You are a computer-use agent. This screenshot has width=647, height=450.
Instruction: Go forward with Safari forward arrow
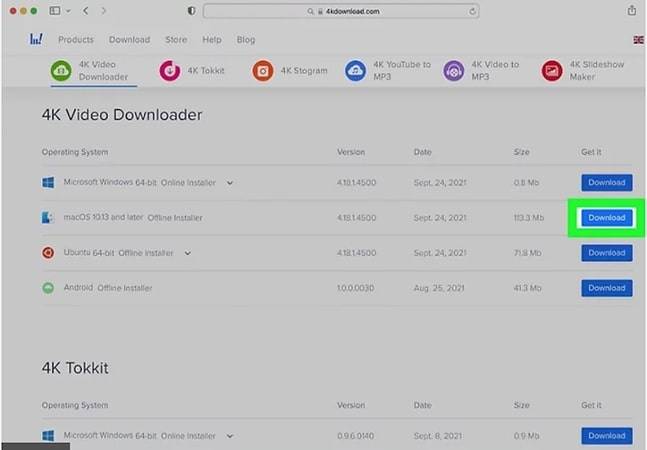[x=104, y=11]
